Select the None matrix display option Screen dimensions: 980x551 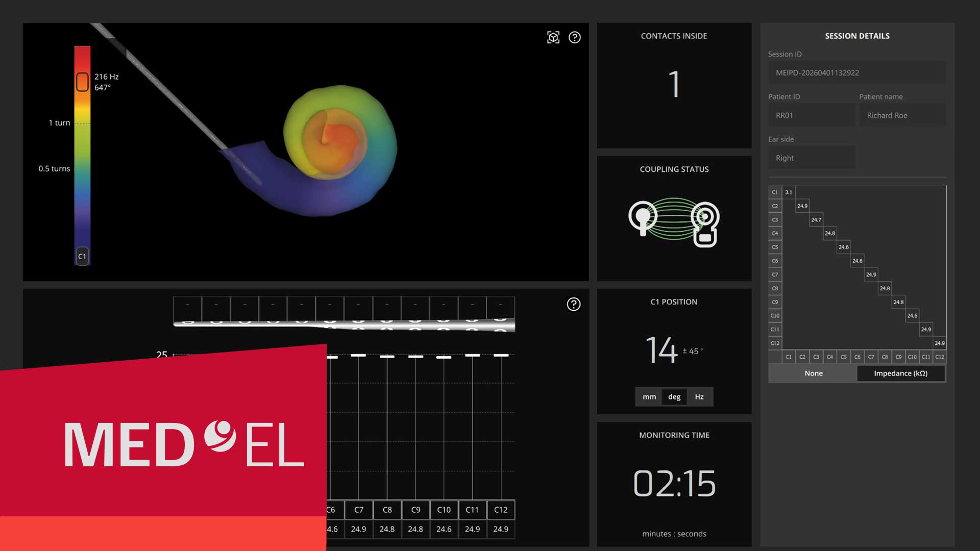814,373
